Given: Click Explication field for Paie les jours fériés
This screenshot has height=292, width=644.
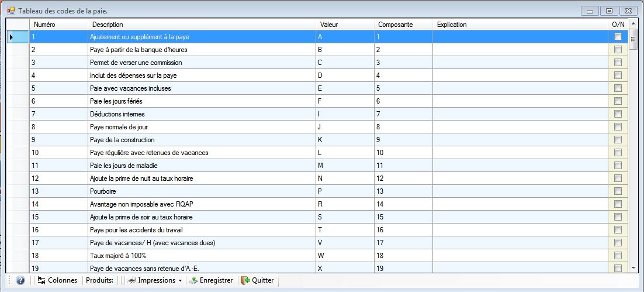Looking at the screenshot, I should tap(520, 101).
